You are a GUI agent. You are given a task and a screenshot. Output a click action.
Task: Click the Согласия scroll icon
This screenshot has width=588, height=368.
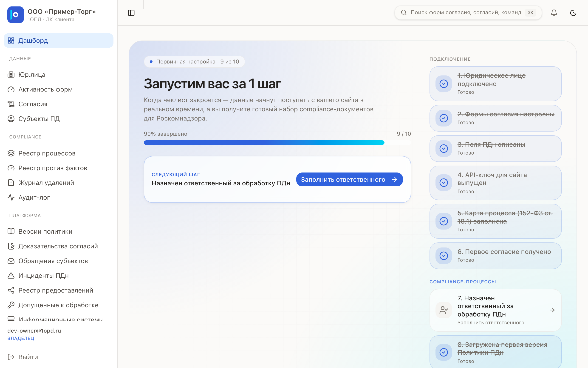pos(11,104)
